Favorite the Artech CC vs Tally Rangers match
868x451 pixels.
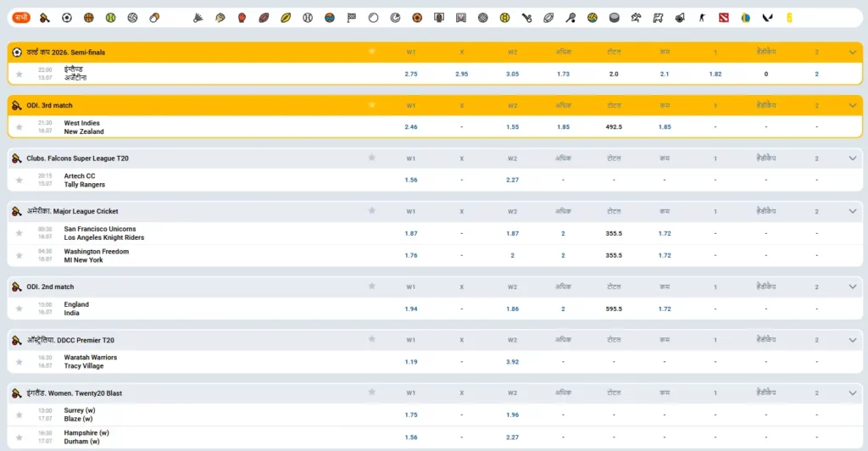[x=19, y=180]
